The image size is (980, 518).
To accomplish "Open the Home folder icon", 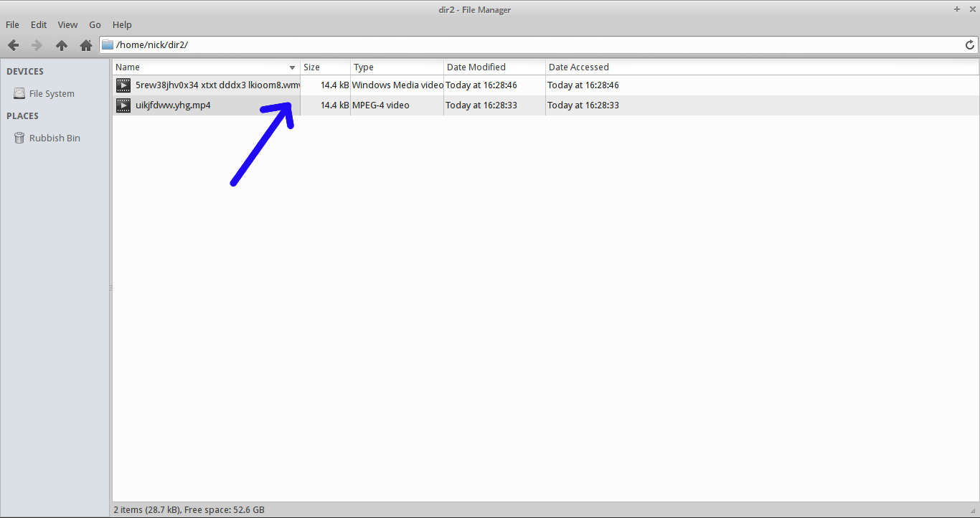I will 86,45.
